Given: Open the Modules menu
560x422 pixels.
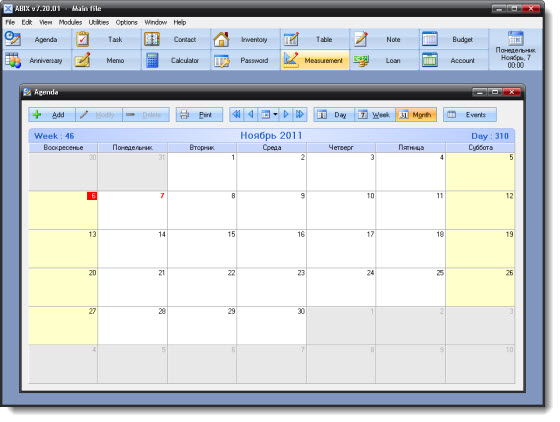Looking at the screenshot, I should coord(70,22).
